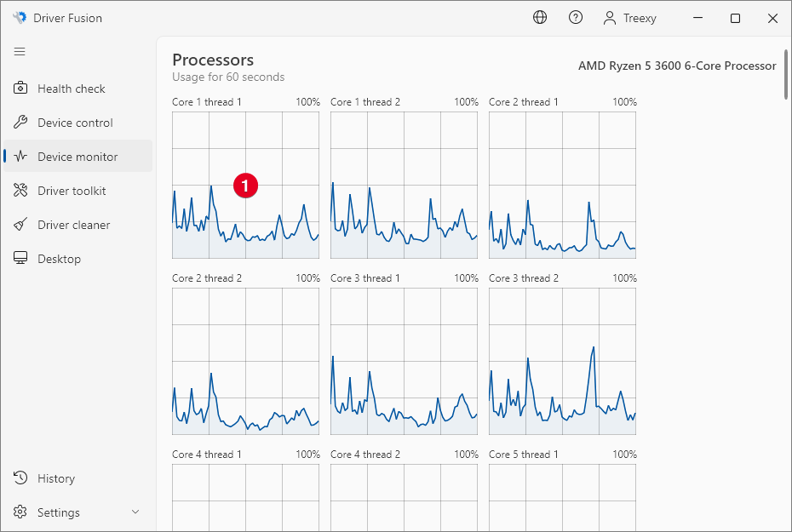Viewport: 792px width, 532px height.
Task: Open the Treexy account user icon
Action: [610, 18]
